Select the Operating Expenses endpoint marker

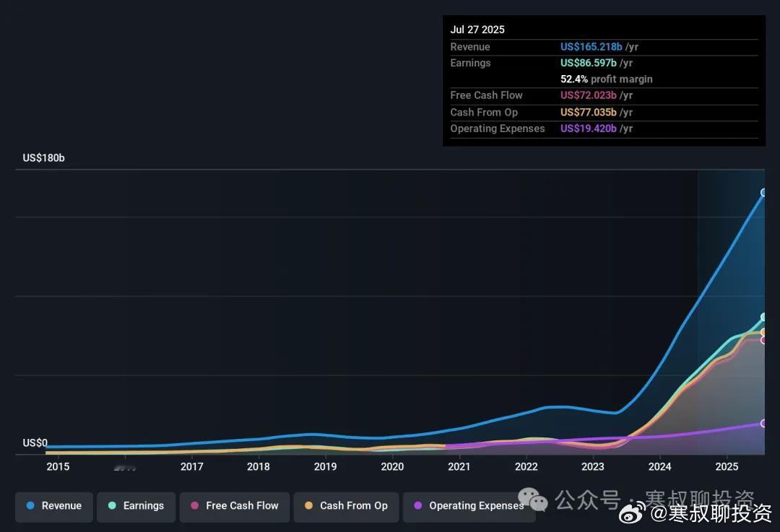[763, 423]
